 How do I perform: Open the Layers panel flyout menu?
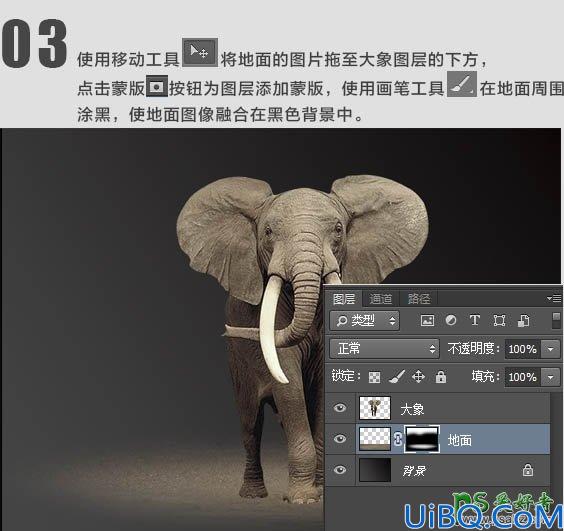pos(554,298)
